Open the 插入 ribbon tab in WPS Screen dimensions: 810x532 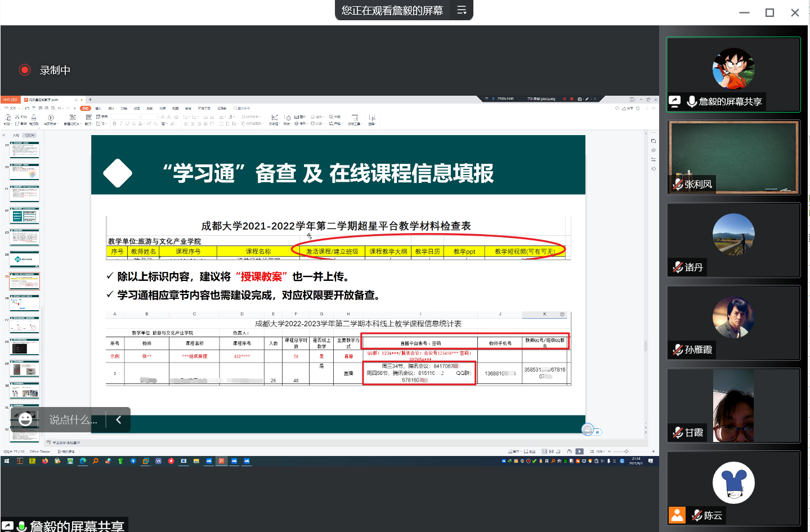pos(99,108)
